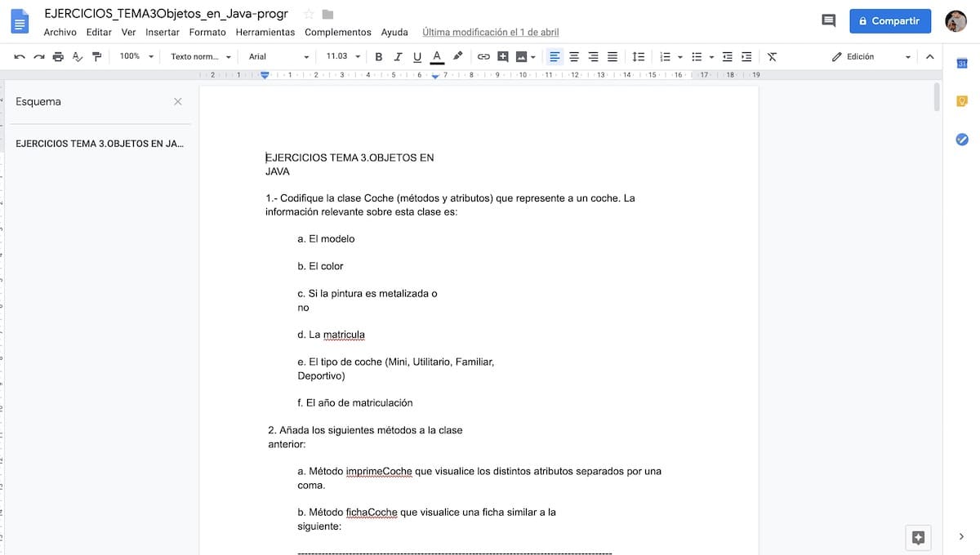The width and height of the screenshot is (980, 555).
Task: Toggle italic formatting
Action: point(398,56)
